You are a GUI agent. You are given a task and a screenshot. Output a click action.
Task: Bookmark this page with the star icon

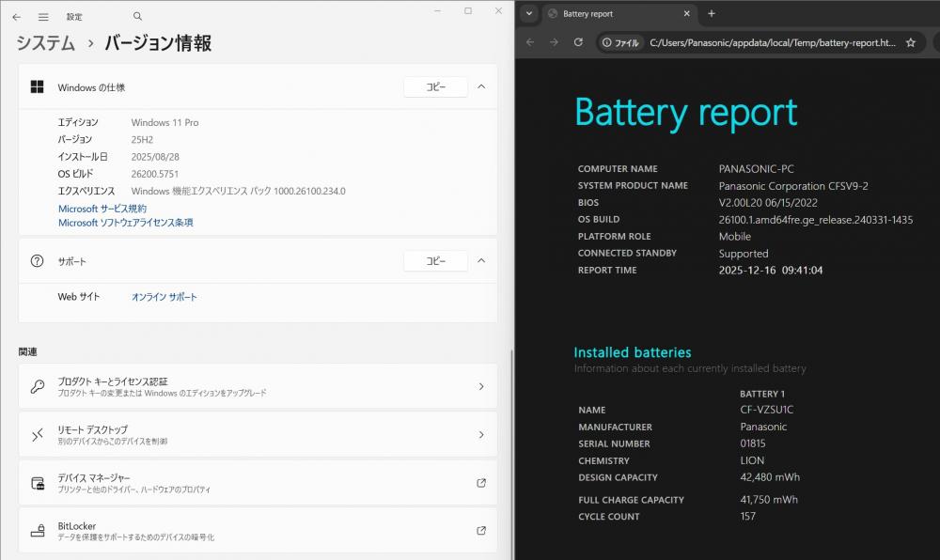(910, 42)
